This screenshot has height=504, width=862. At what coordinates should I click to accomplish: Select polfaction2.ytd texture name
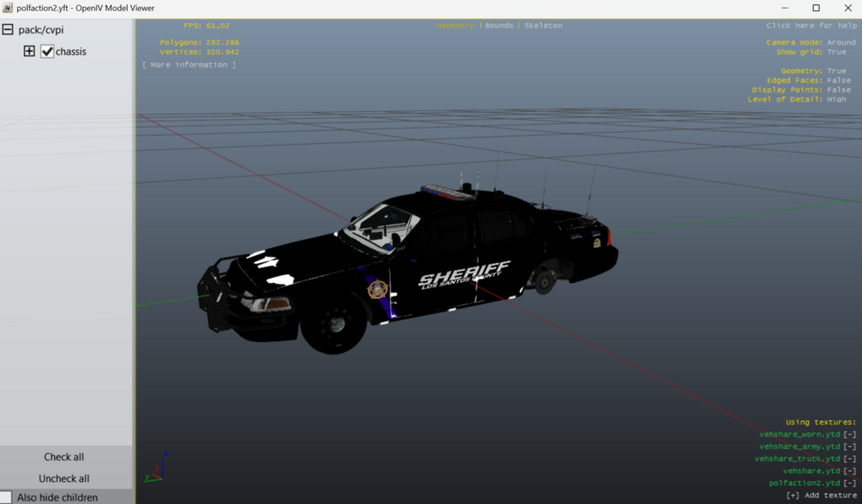pos(804,482)
